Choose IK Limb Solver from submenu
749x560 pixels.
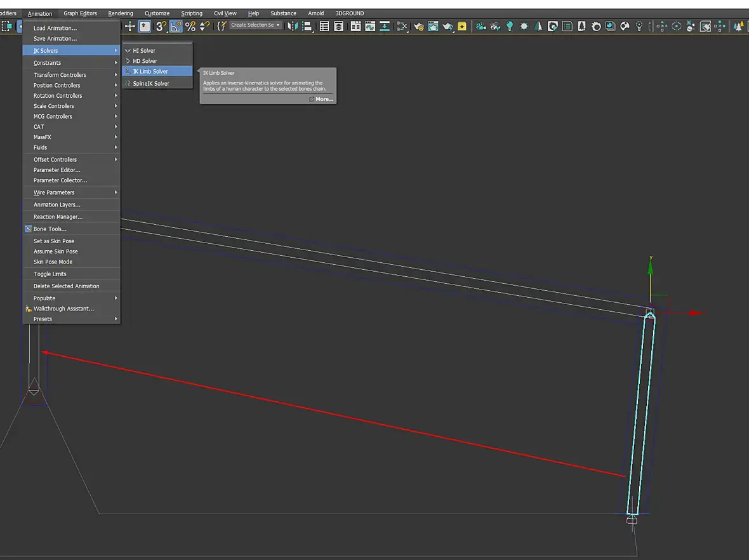150,72
